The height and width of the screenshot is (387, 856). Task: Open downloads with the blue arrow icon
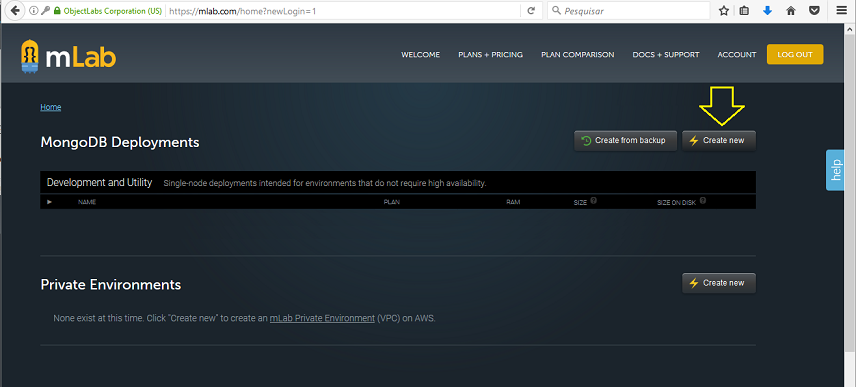tap(768, 10)
